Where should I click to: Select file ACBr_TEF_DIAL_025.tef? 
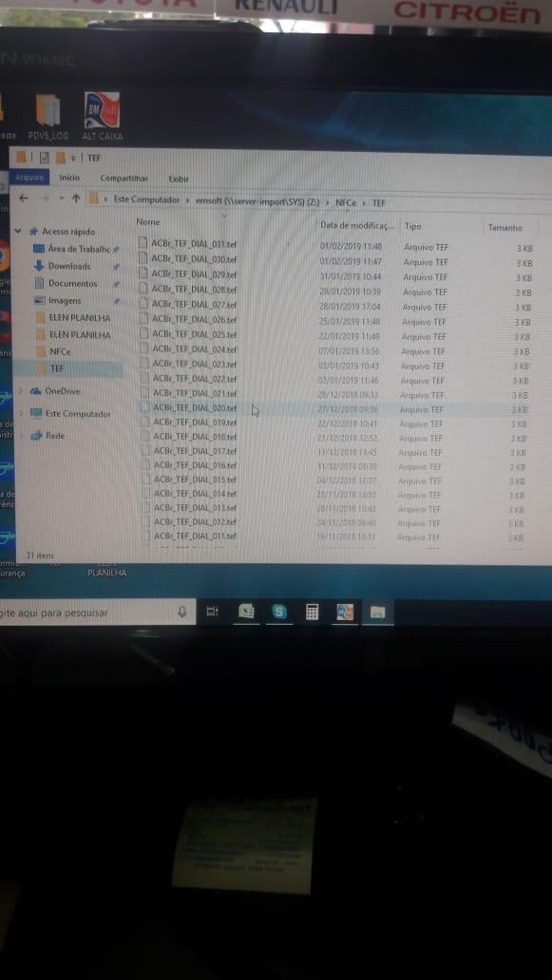195,334
